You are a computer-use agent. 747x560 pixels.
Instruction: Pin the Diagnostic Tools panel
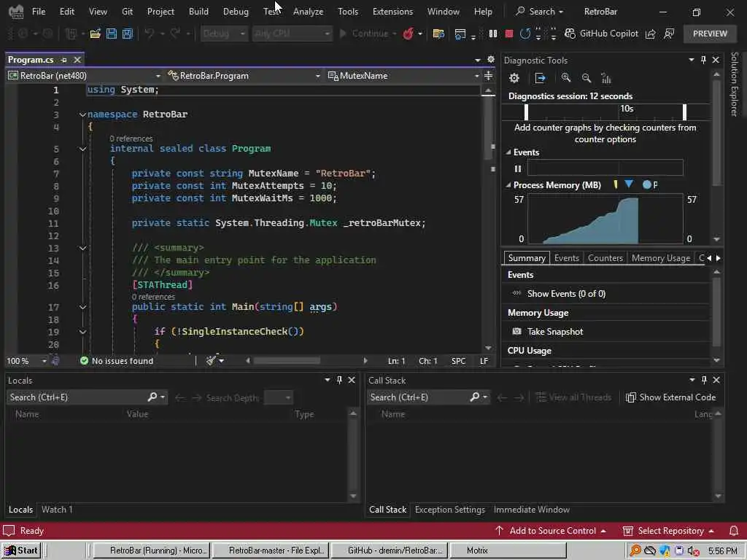pos(703,60)
